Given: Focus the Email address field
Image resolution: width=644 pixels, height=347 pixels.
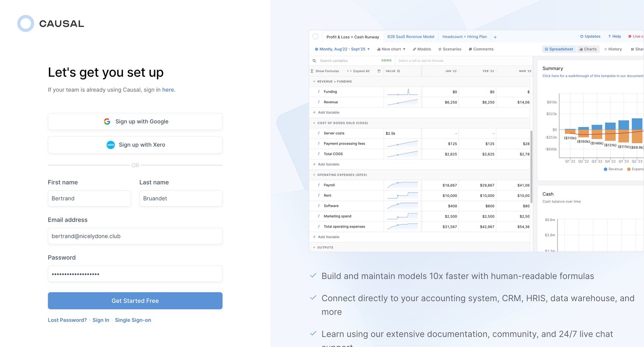Looking at the screenshot, I should click(135, 236).
